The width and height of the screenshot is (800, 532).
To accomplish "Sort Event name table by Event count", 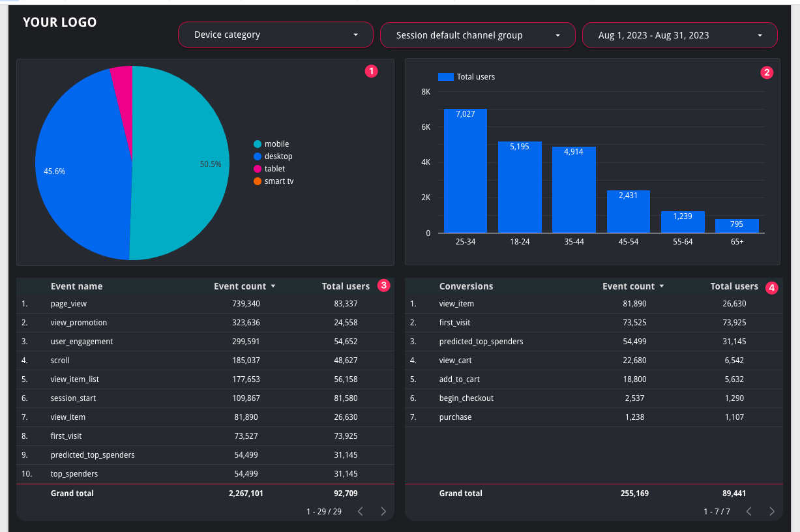I will click(x=244, y=286).
